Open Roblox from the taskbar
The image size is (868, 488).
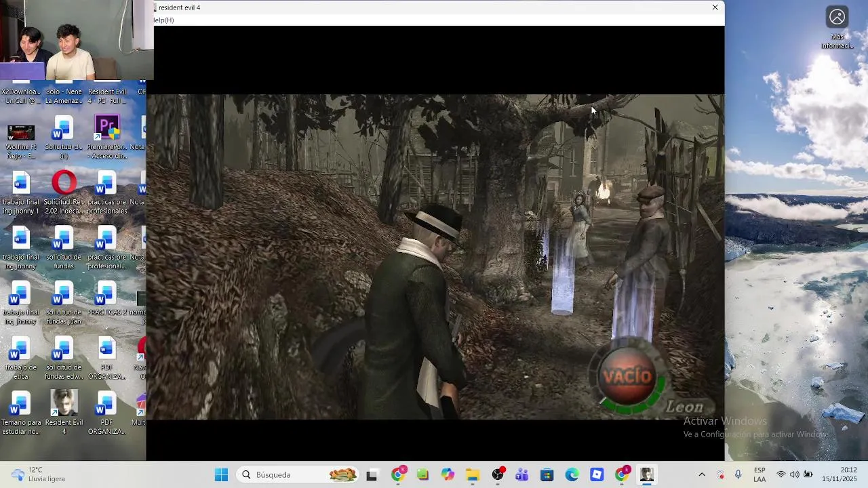tap(597, 475)
